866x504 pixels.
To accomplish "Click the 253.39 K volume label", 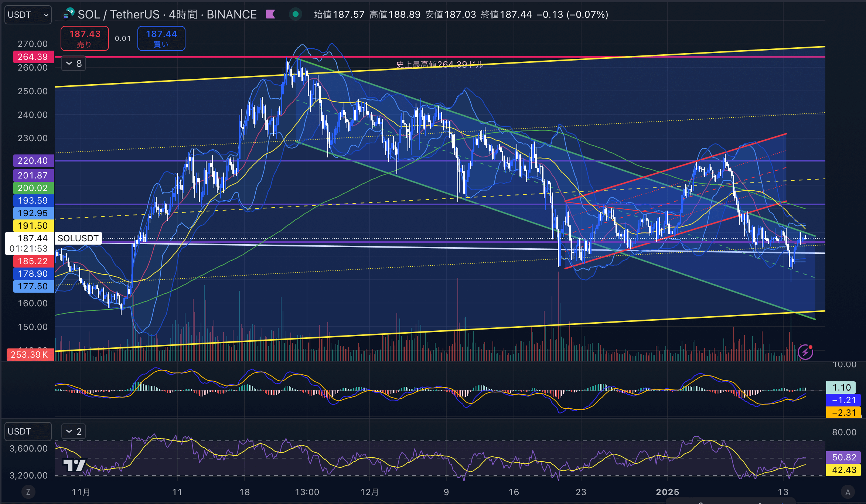I will tap(30, 355).
